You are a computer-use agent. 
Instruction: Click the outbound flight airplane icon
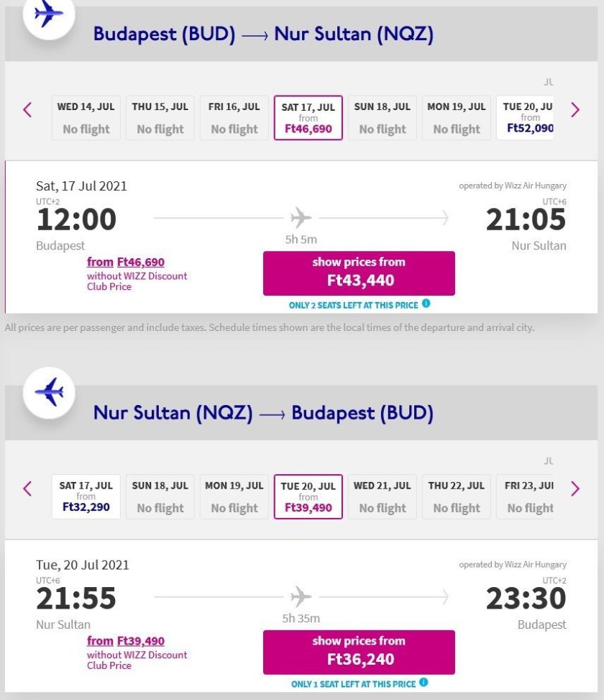tap(48, 14)
